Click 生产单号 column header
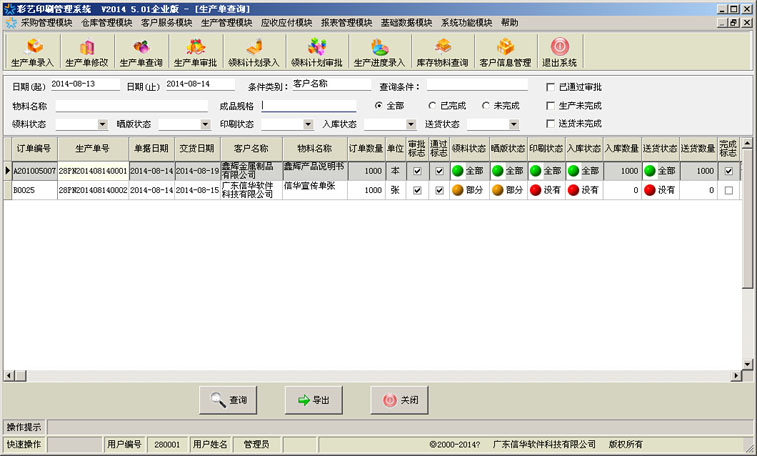757x456 pixels. (x=93, y=149)
